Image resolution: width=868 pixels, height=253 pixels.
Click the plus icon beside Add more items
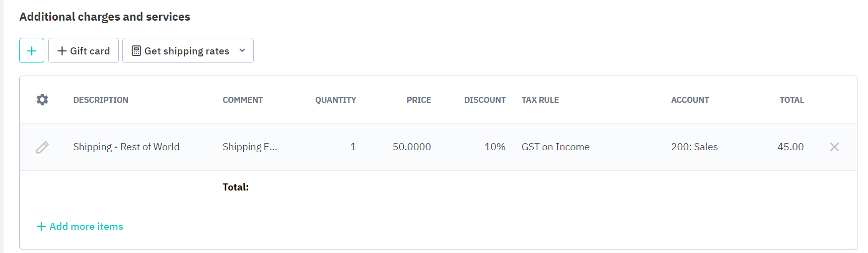click(41, 226)
